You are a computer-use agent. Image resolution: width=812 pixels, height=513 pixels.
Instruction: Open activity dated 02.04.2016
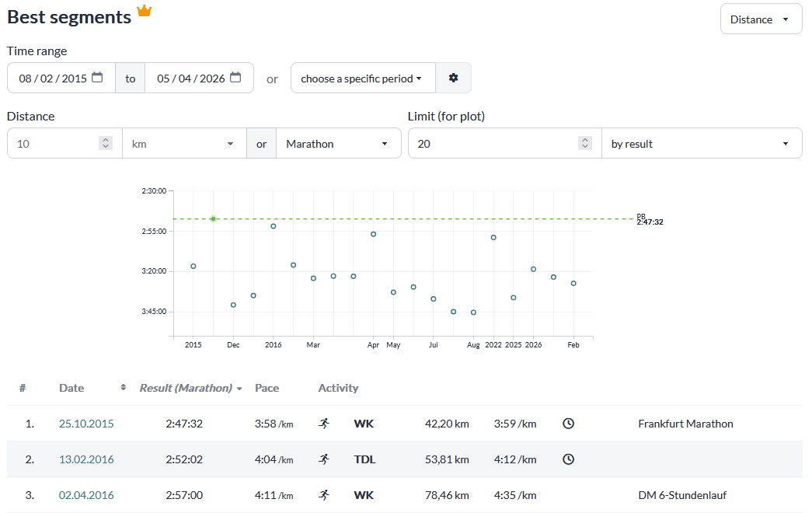point(86,495)
